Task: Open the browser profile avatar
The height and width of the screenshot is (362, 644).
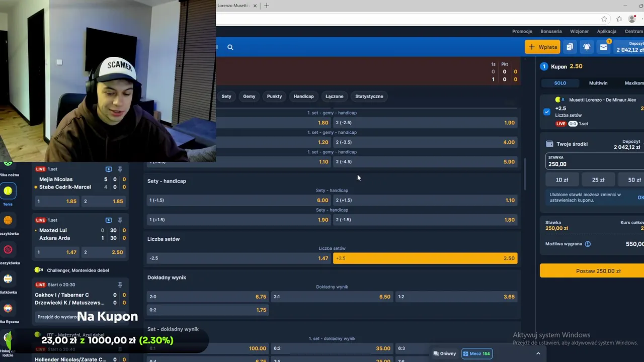Action: click(x=632, y=19)
